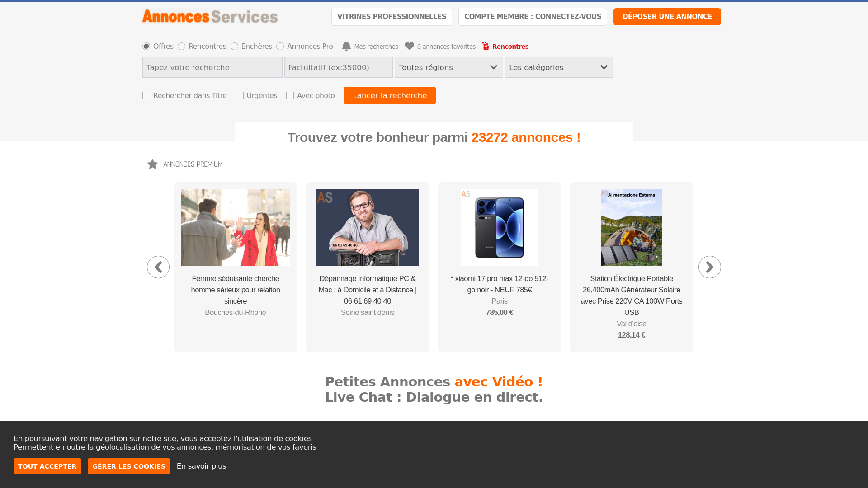The height and width of the screenshot is (488, 868).
Task: Click the Rencontres calendar icon
Action: tap(485, 46)
